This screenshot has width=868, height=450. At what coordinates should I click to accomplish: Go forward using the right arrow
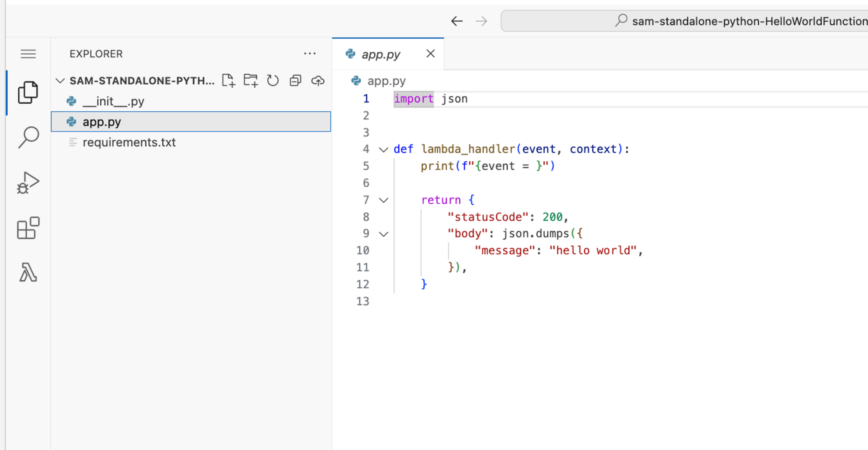pos(481,21)
